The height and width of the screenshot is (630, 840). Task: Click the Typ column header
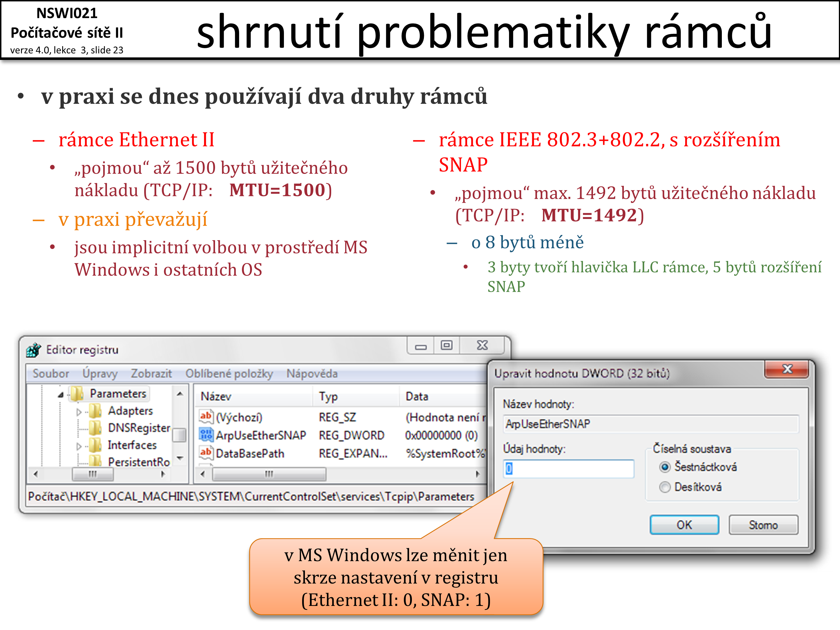click(x=356, y=396)
